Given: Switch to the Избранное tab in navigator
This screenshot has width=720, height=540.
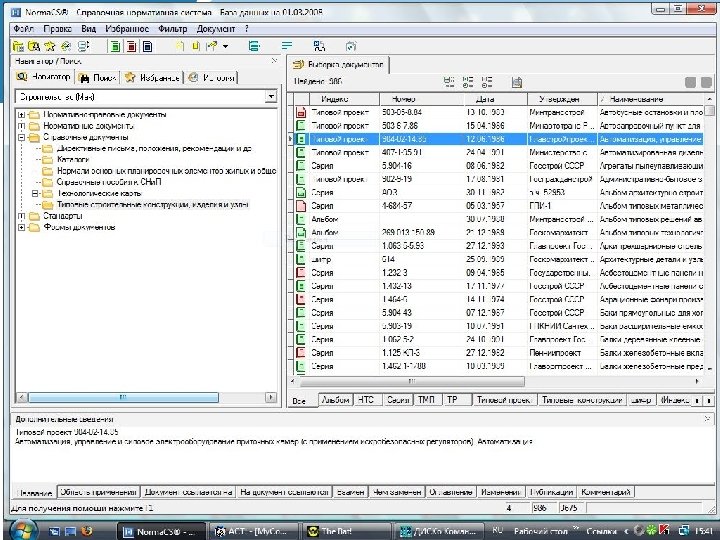Looking at the screenshot, I should [153, 77].
